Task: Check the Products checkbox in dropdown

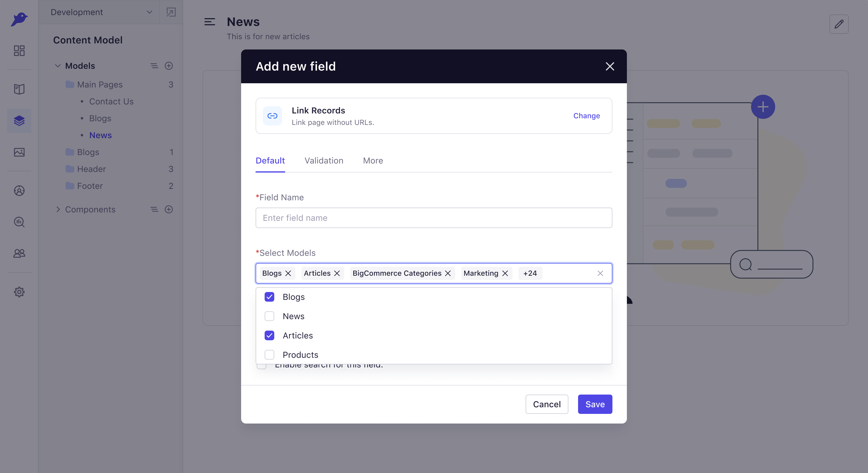Action: pyautogui.click(x=269, y=355)
